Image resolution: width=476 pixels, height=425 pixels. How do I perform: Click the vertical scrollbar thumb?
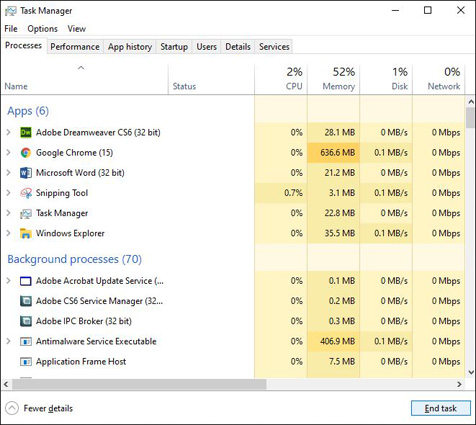[471, 117]
